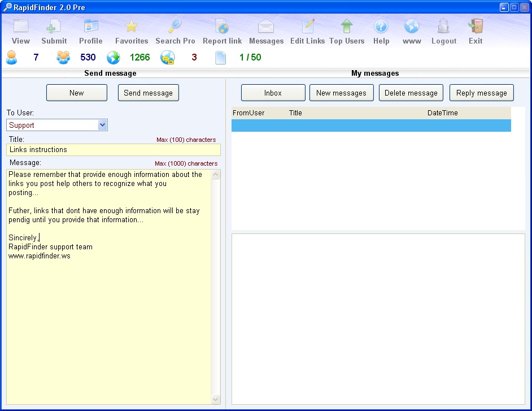Open the www globe icon
This screenshot has width=532, height=411.
coord(412,26)
